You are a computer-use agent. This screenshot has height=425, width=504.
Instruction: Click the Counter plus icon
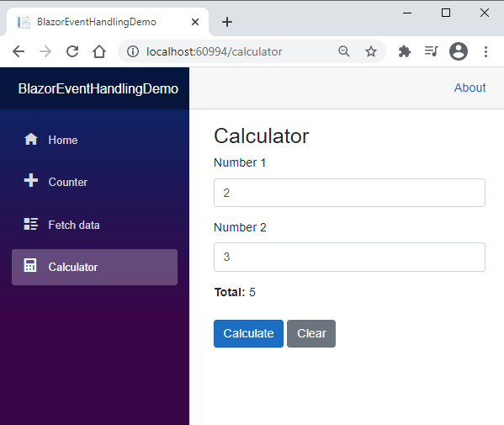click(x=31, y=180)
